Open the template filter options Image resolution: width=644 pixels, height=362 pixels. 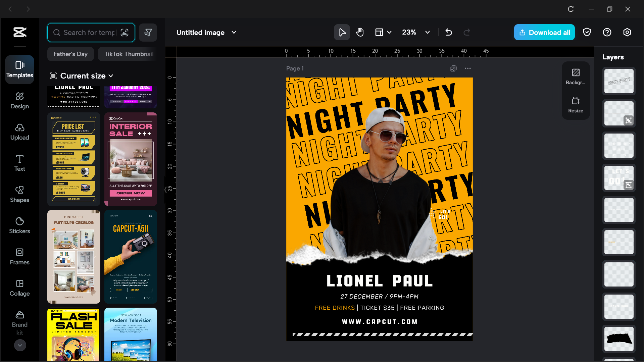click(x=148, y=33)
